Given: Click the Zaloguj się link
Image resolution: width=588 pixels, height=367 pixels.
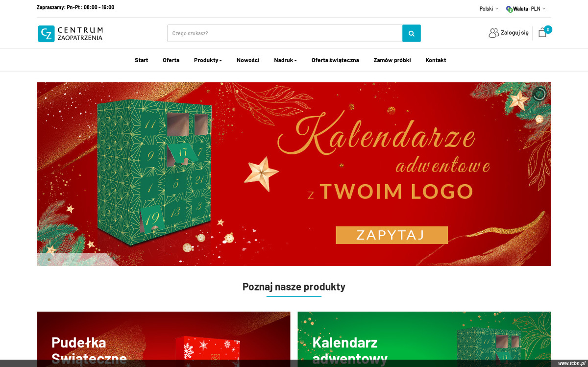Looking at the screenshot, I should click(514, 33).
